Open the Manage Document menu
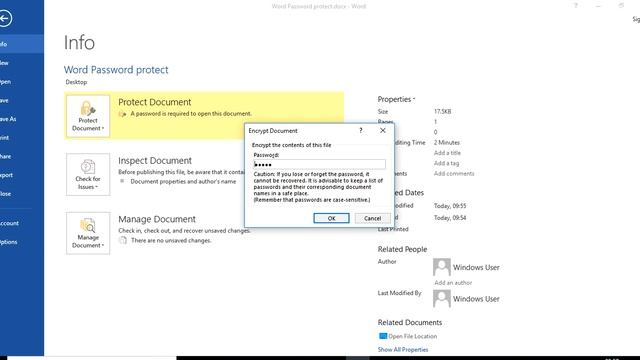This screenshot has height=360, width=640. pyautogui.click(x=88, y=233)
